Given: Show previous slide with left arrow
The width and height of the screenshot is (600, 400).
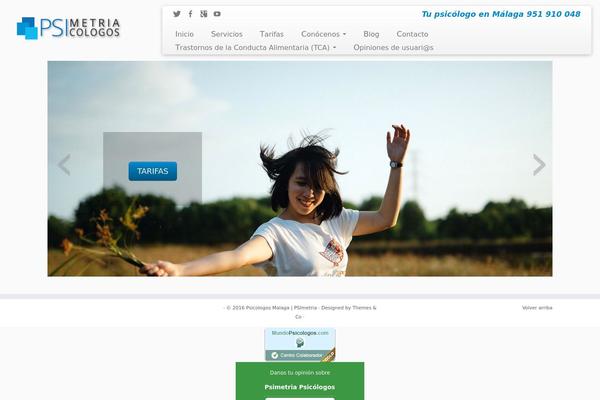Looking at the screenshot, I should tap(64, 165).
